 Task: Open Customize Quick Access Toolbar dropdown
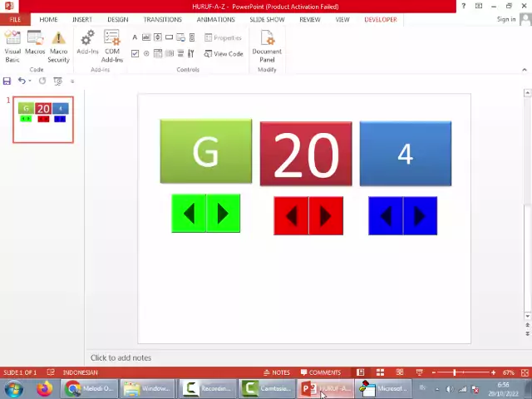pyautogui.click(x=72, y=81)
